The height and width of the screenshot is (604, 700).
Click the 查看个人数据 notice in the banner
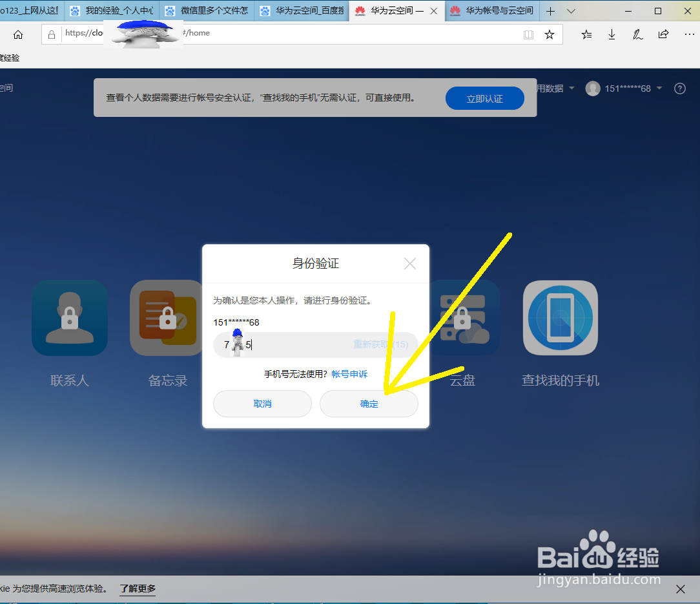261,98
